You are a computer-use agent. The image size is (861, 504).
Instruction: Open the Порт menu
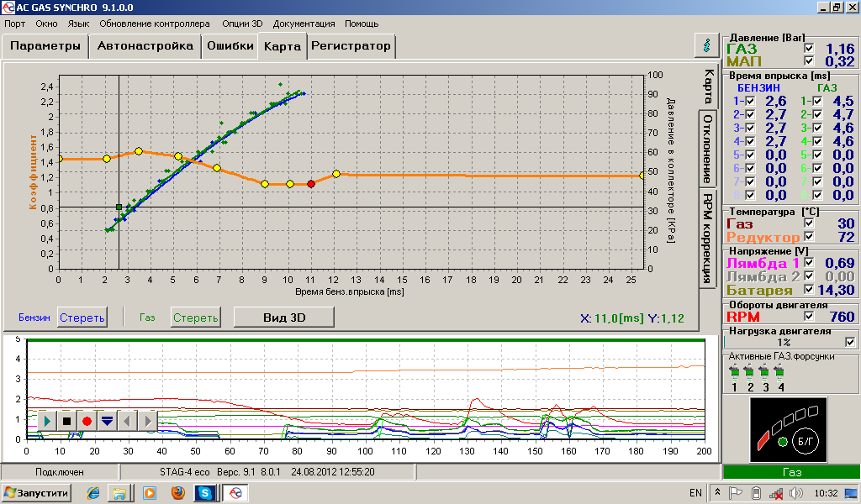(15, 24)
